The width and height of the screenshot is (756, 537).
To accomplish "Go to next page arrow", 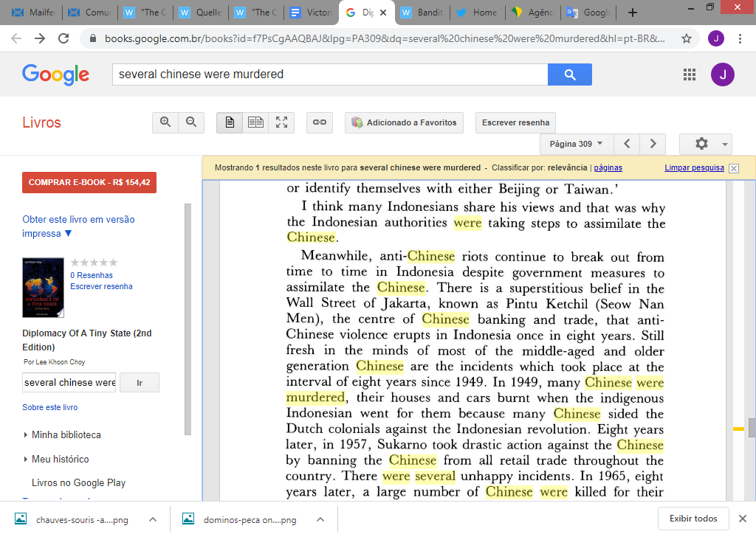I will click(653, 144).
